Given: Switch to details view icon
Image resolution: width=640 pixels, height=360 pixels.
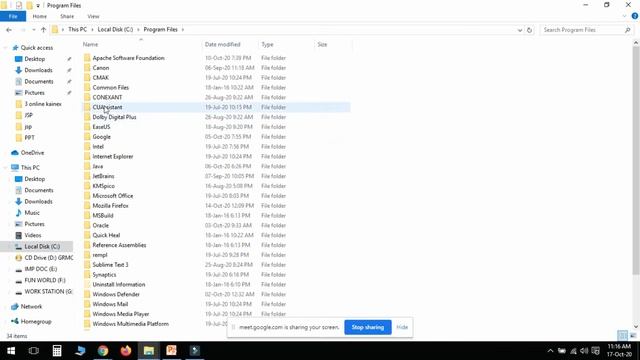Looking at the screenshot, I should pos(622,336).
